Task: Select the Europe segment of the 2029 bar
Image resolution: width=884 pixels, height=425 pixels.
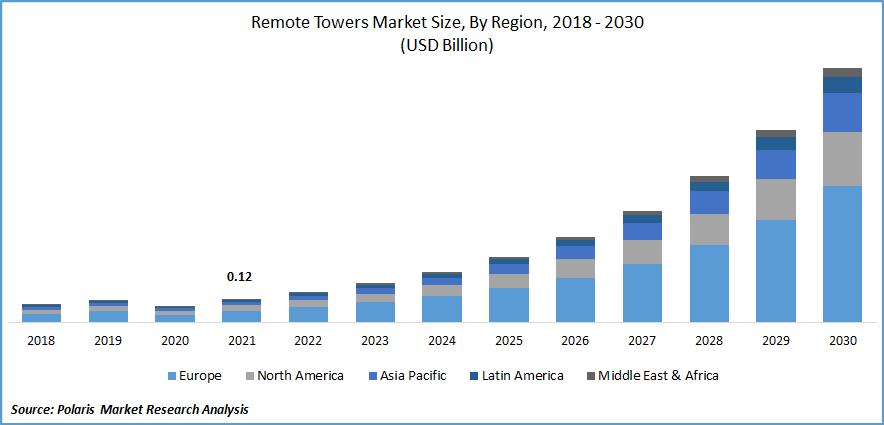Action: (x=776, y=271)
